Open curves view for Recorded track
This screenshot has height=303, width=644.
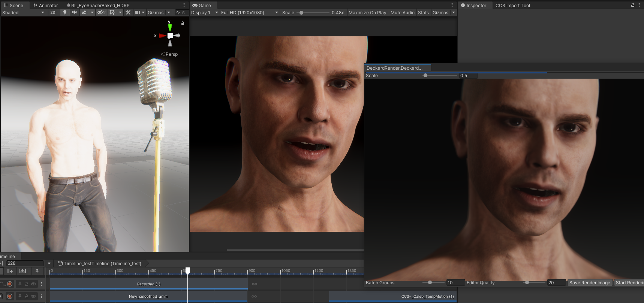click(3, 284)
